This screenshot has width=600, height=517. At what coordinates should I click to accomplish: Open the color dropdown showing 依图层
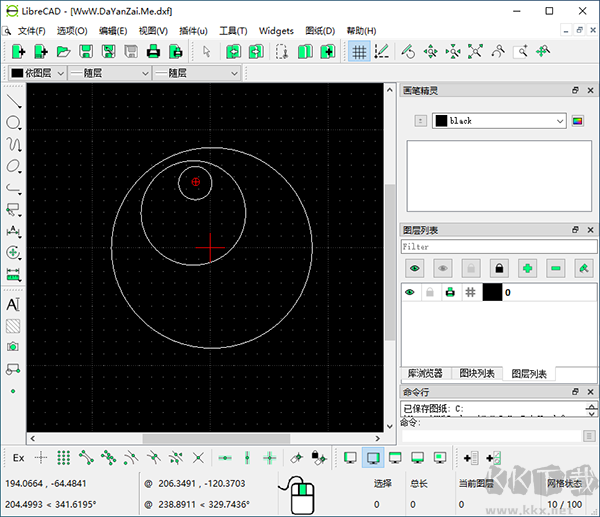pos(37,73)
